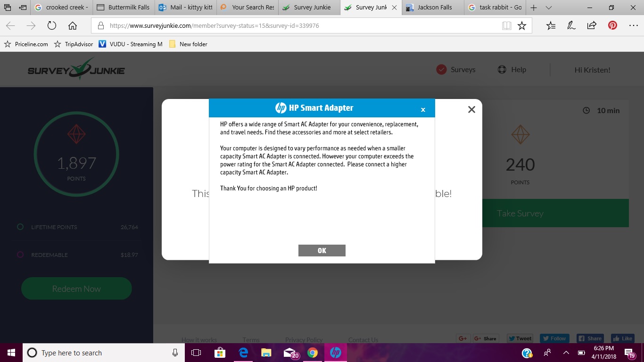Open File Explorer from the taskbar

tap(266, 353)
